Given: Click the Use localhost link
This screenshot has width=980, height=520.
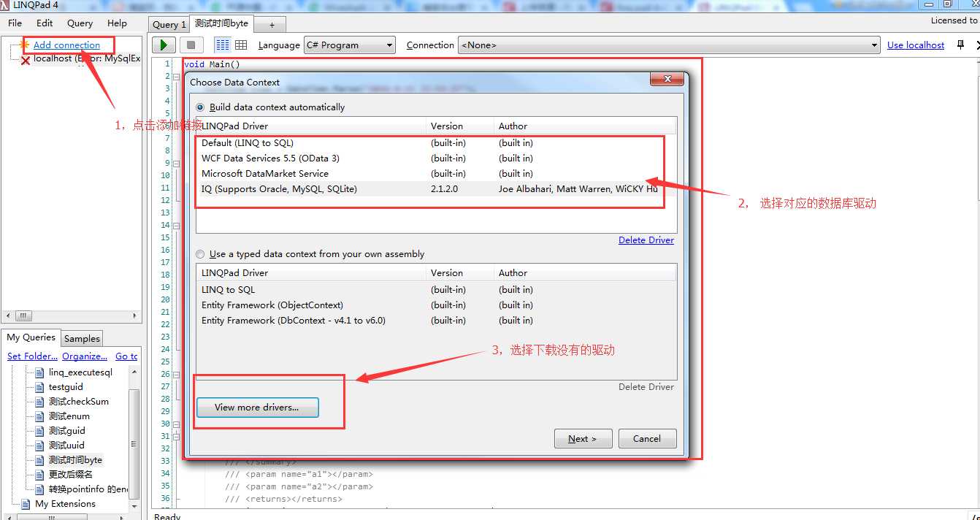Looking at the screenshot, I should click(x=916, y=45).
